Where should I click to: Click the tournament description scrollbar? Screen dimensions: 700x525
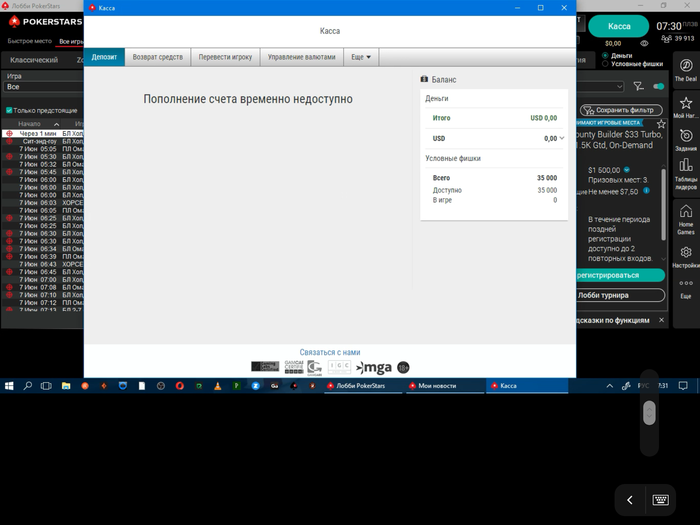point(663,204)
